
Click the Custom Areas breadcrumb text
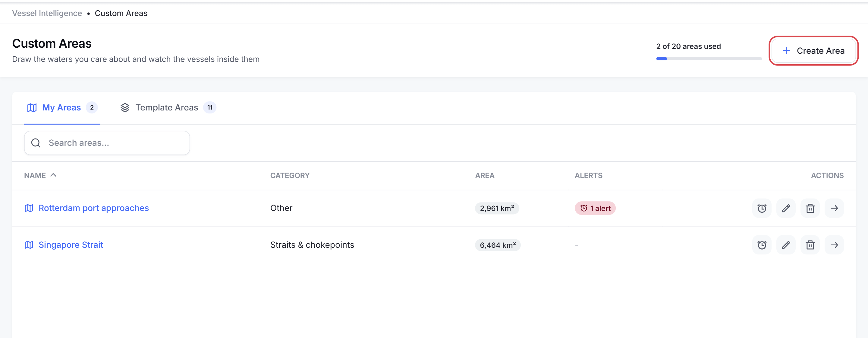click(121, 13)
